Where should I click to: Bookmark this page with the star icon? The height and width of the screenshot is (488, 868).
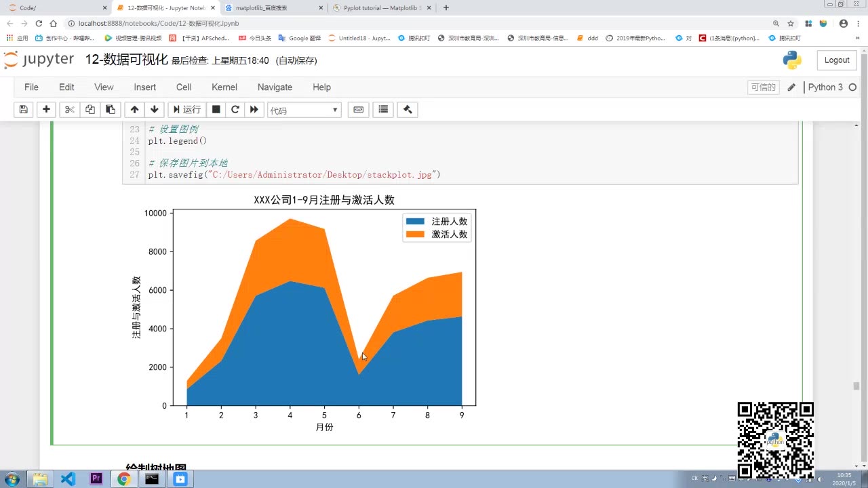coord(791,23)
